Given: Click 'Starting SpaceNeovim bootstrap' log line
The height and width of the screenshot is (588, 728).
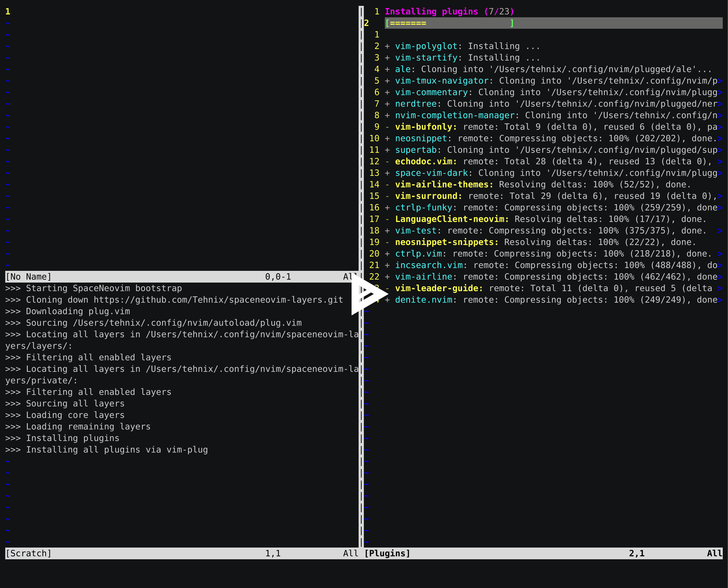Looking at the screenshot, I should [94, 288].
